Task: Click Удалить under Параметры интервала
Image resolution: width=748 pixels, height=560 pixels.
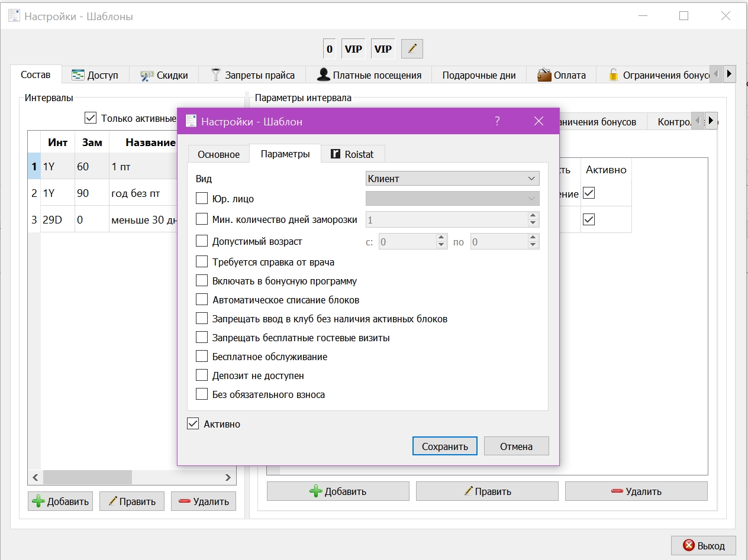Action: click(636, 491)
